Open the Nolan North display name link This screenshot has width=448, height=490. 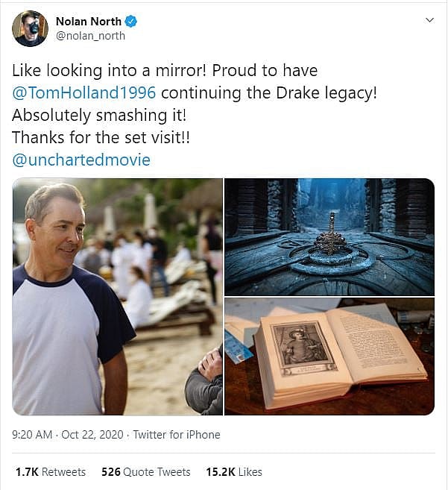[88, 22]
